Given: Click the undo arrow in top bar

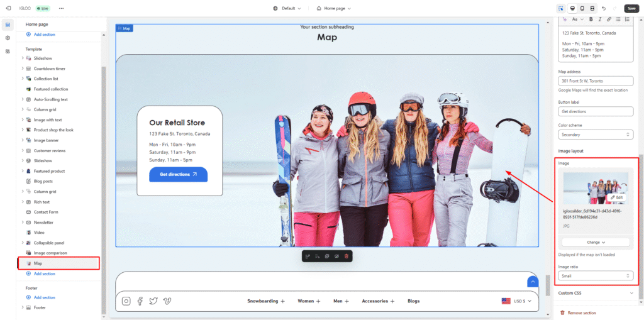Looking at the screenshot, I should point(604,8).
